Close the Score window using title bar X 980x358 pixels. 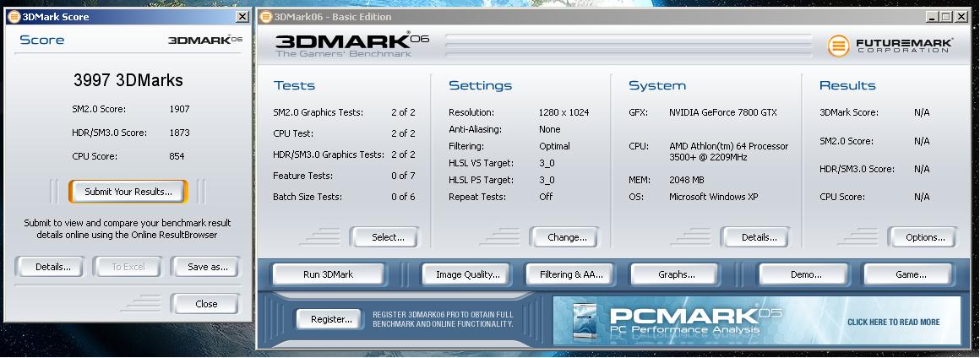tap(242, 18)
